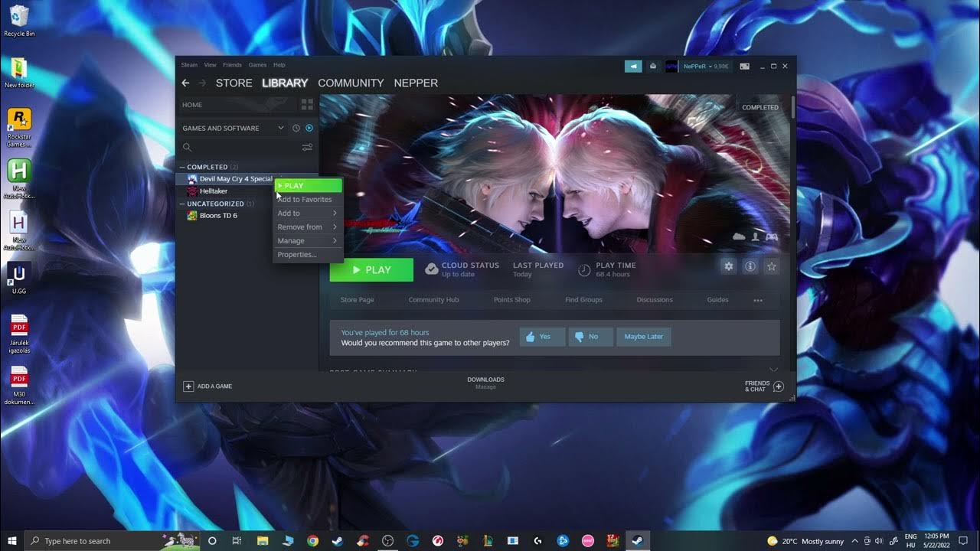
Task: Switch to the STORE tab
Action: pos(234,83)
